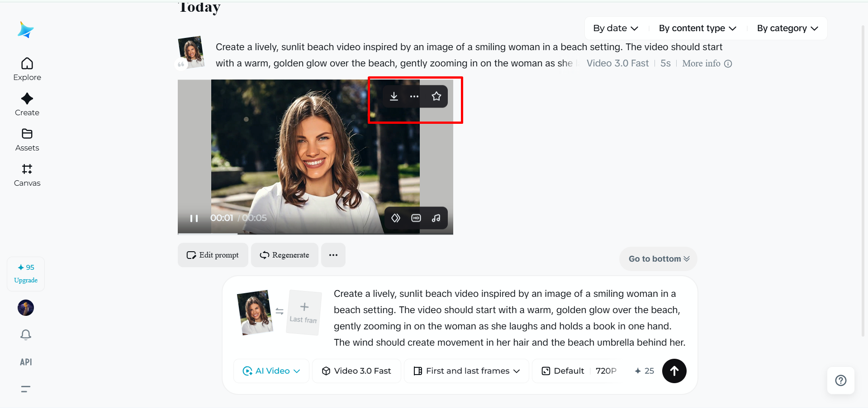Expand the By date filter
This screenshot has height=408, width=868.
click(x=616, y=28)
